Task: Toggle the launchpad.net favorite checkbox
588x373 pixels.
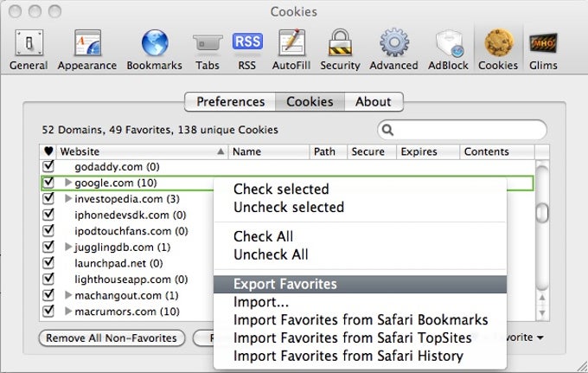Action: [x=48, y=263]
